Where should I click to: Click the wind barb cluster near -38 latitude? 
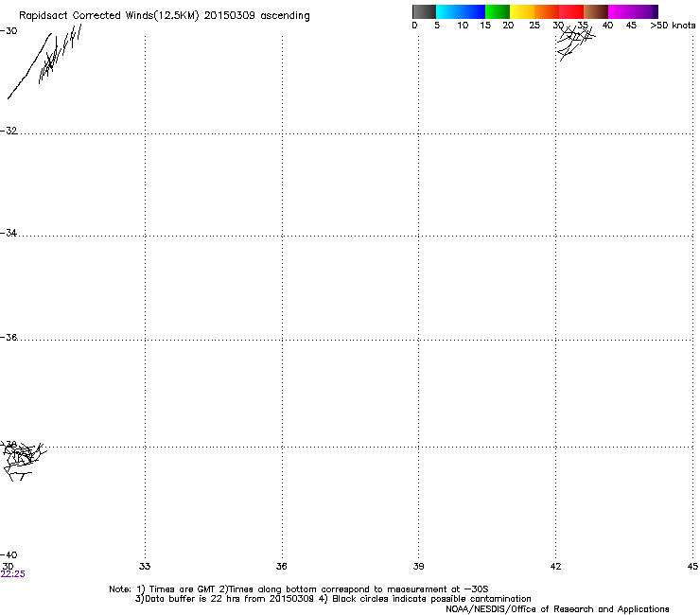23,461
